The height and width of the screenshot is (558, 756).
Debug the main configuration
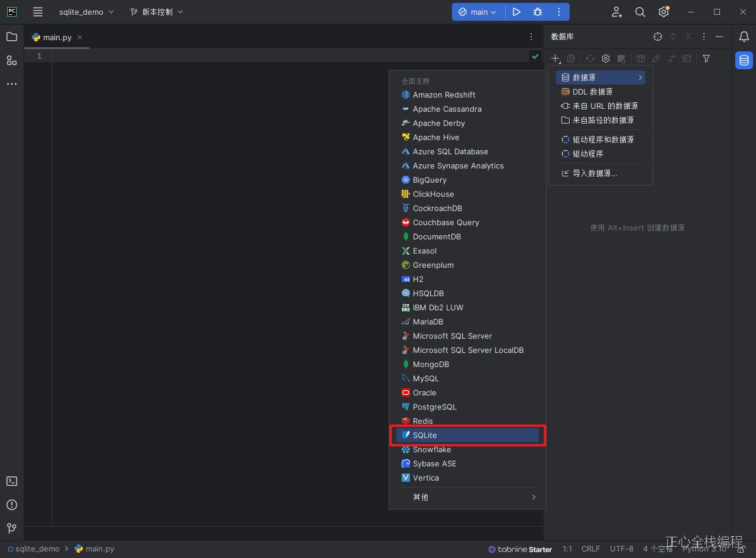[x=537, y=12]
